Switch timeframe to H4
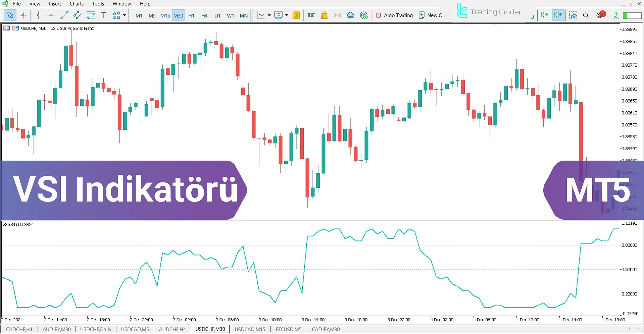Viewport: 644px width, 334px height. click(204, 15)
